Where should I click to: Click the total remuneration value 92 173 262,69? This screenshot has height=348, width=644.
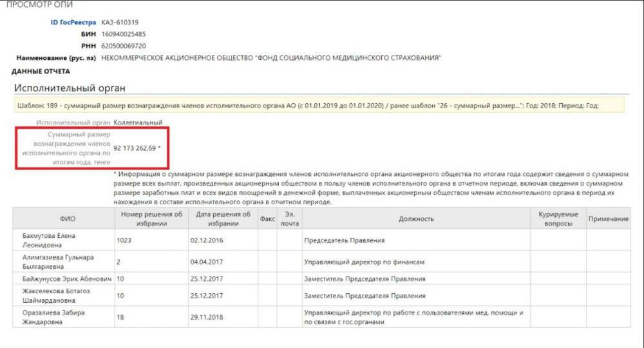pos(136,148)
